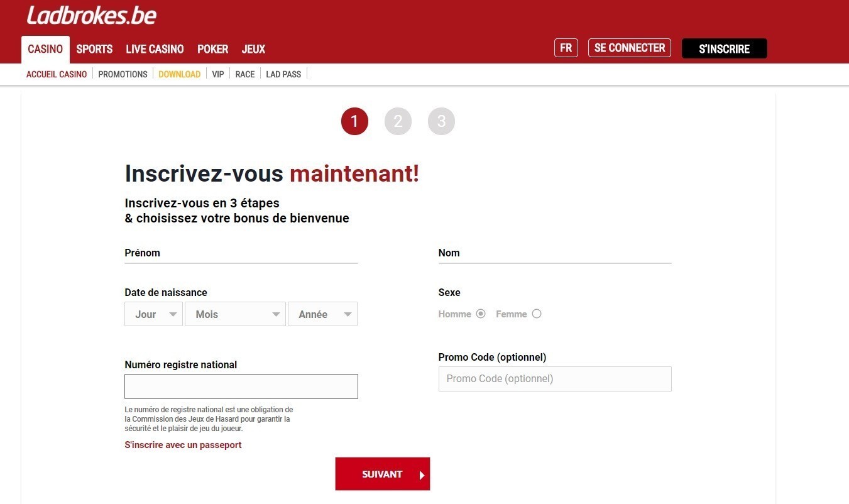Open the RACE submenu link
Image resolution: width=849 pixels, height=504 pixels.
coord(245,74)
